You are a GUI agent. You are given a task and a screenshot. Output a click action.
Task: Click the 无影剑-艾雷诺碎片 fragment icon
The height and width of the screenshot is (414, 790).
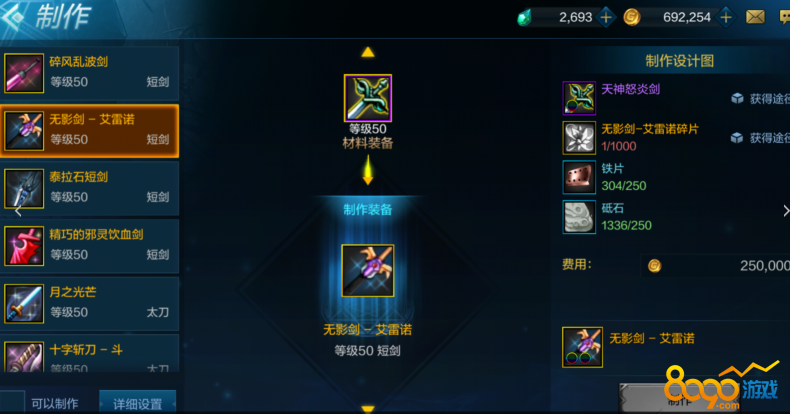[x=579, y=137]
